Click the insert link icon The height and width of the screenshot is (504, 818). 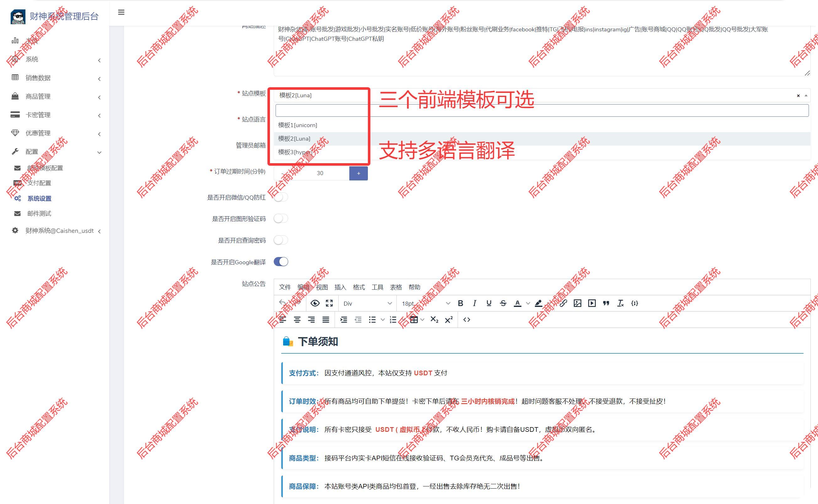pos(563,303)
